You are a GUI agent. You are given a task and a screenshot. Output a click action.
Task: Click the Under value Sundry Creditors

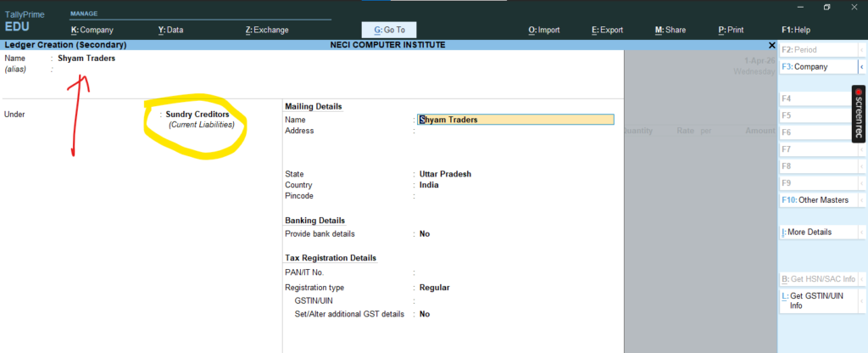198,115
